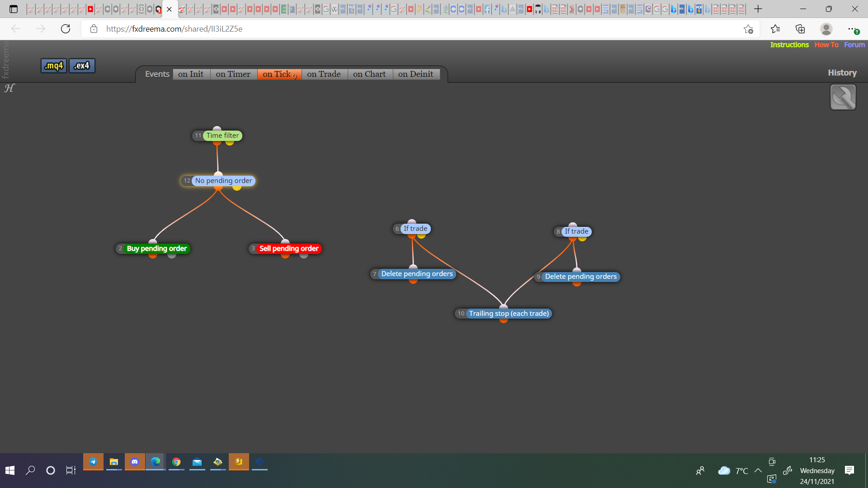868x488 pixels.
Task: Open the Instructions link
Action: 789,45
